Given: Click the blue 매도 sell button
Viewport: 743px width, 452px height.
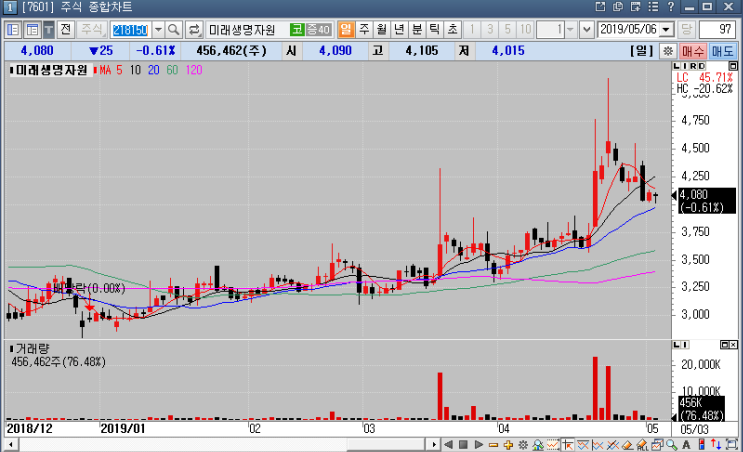Looking at the screenshot, I should [723, 51].
